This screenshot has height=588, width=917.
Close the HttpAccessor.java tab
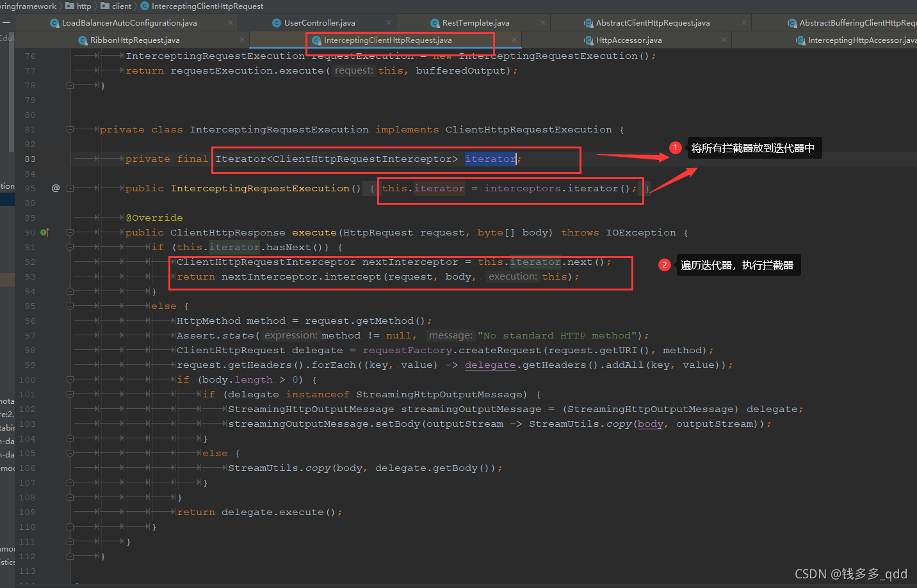(x=724, y=40)
